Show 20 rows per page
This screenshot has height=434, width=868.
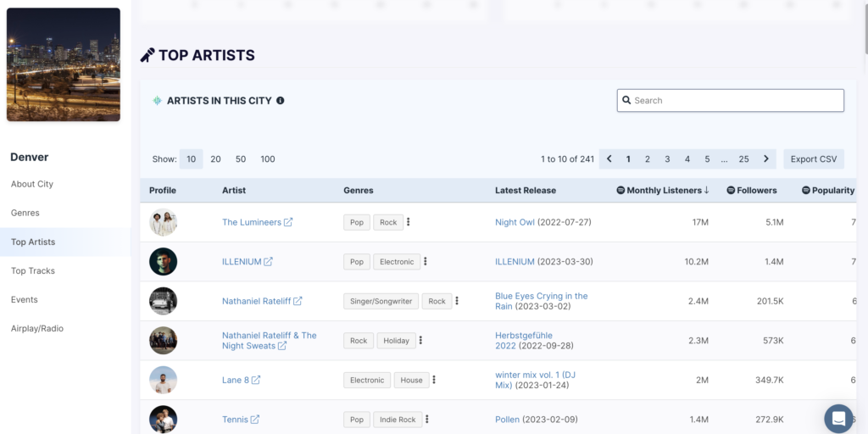215,159
